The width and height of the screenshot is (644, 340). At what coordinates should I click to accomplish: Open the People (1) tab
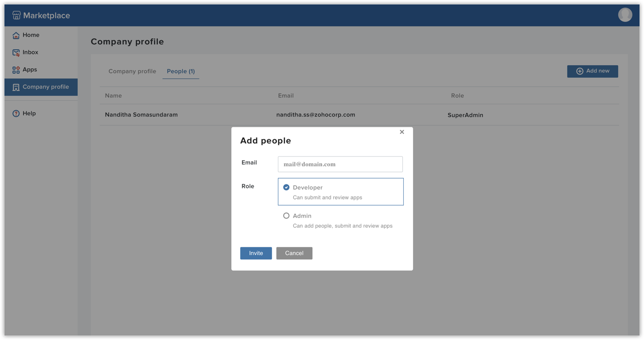tap(181, 71)
